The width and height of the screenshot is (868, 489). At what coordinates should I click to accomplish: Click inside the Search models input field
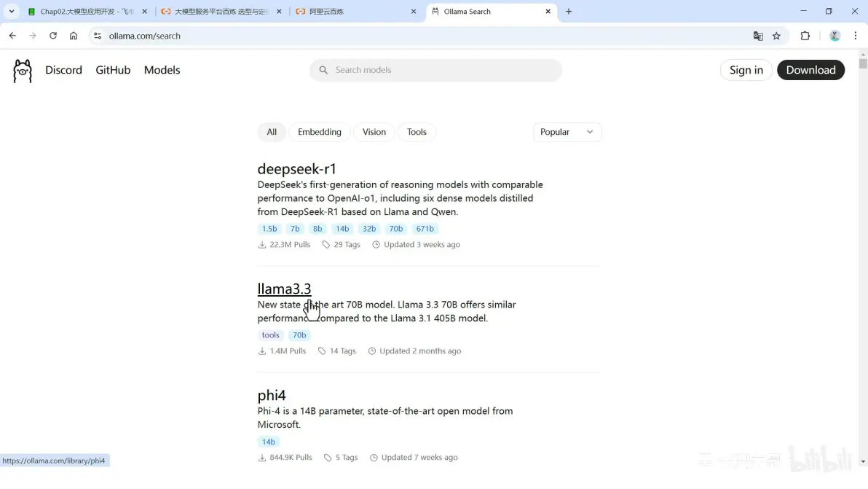tap(435, 70)
